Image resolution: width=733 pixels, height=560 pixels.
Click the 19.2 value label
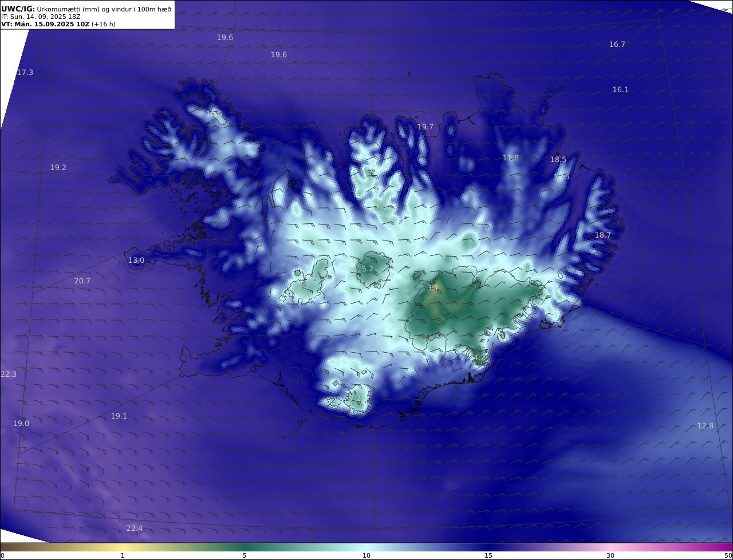tap(58, 168)
